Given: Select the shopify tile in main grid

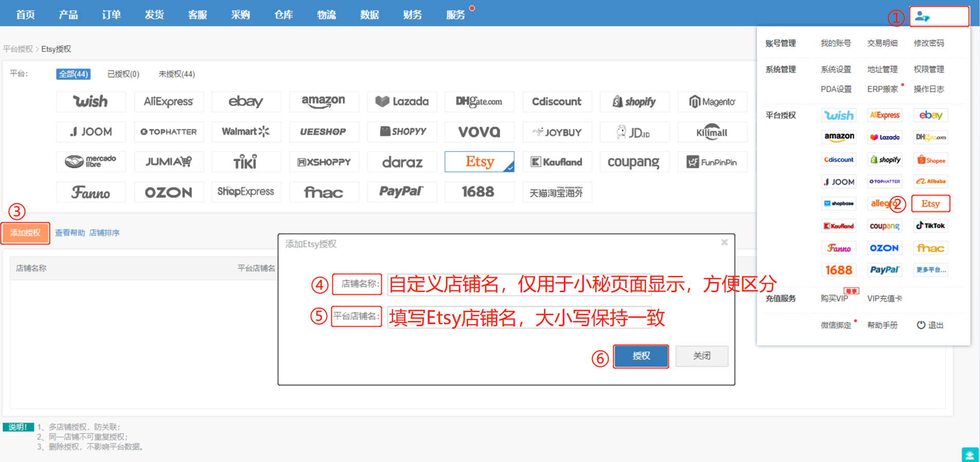Looking at the screenshot, I should pyautogui.click(x=634, y=101).
